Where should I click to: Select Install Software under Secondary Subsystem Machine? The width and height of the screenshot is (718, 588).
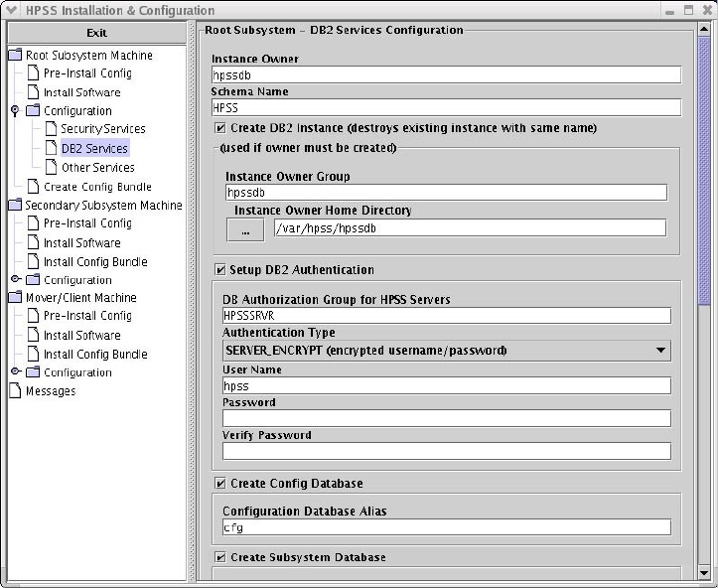[x=82, y=242]
